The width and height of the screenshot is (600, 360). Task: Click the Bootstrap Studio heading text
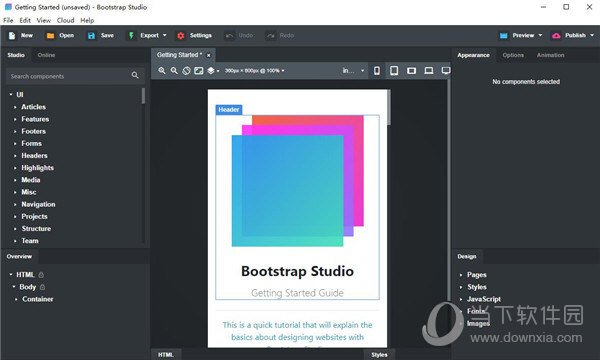(297, 271)
